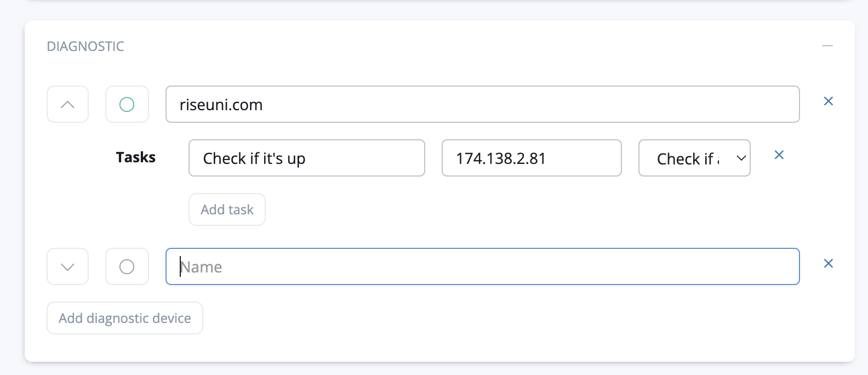Delete the "Check if it's up" task

pyautogui.click(x=779, y=155)
